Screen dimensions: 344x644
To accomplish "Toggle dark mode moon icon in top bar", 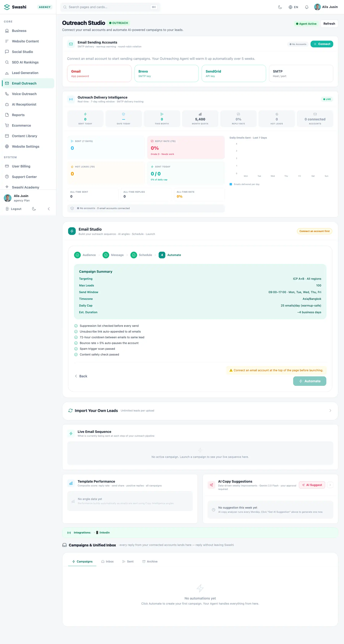I will point(280,7).
